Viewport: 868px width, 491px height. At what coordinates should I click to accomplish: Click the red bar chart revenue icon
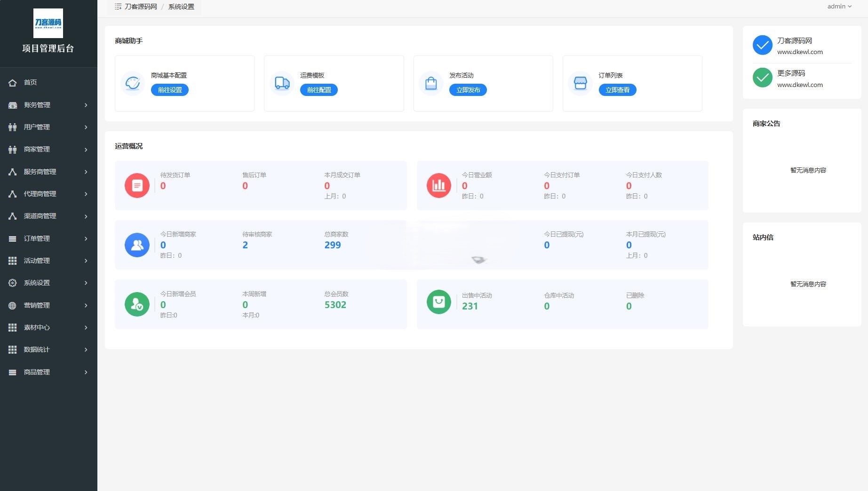click(x=438, y=185)
